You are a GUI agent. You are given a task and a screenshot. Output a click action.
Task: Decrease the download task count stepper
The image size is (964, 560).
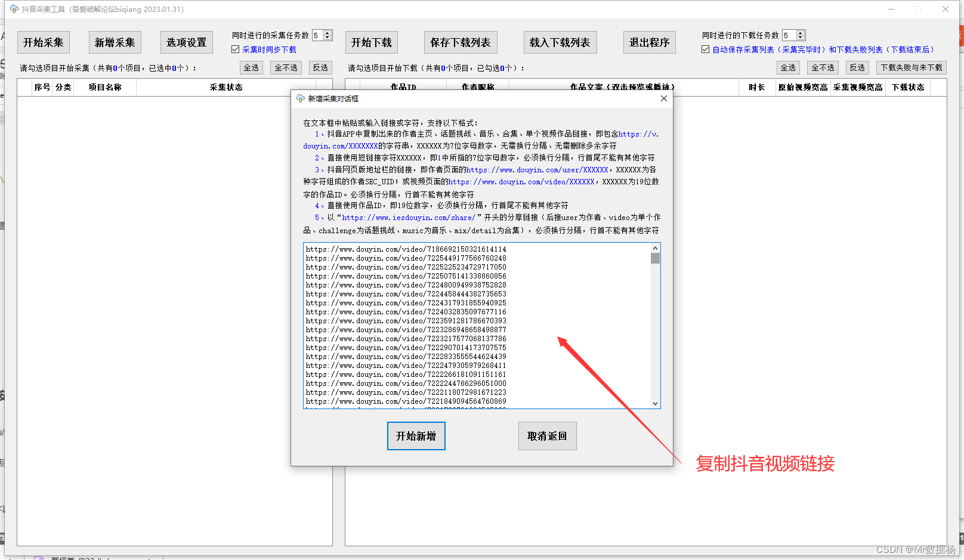(x=801, y=38)
